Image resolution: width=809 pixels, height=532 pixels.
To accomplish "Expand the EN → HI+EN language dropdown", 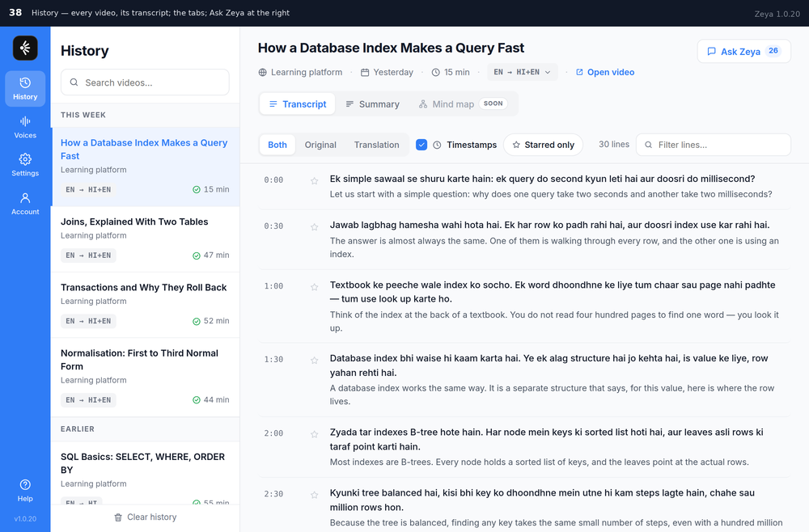I will (x=522, y=72).
